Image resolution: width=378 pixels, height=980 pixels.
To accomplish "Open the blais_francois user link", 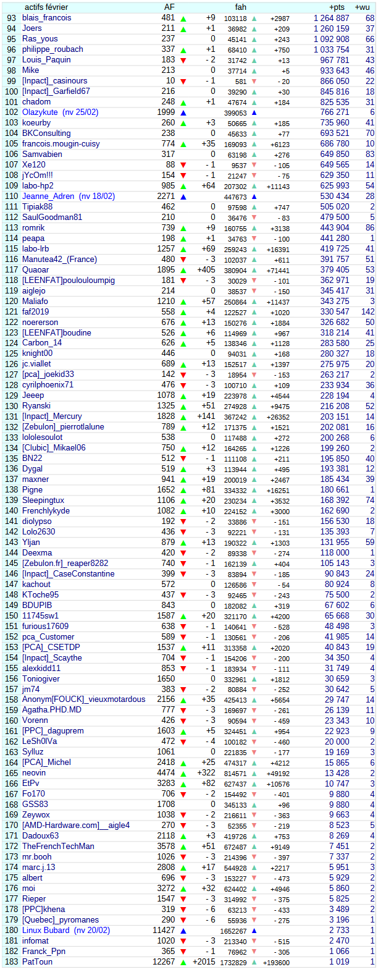I will pos(47,19).
